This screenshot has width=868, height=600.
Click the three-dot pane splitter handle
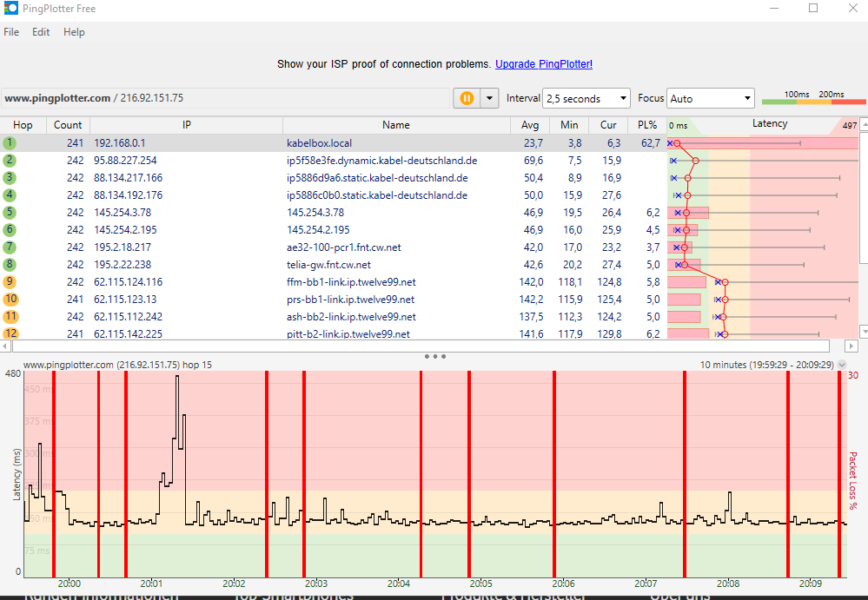[435, 356]
